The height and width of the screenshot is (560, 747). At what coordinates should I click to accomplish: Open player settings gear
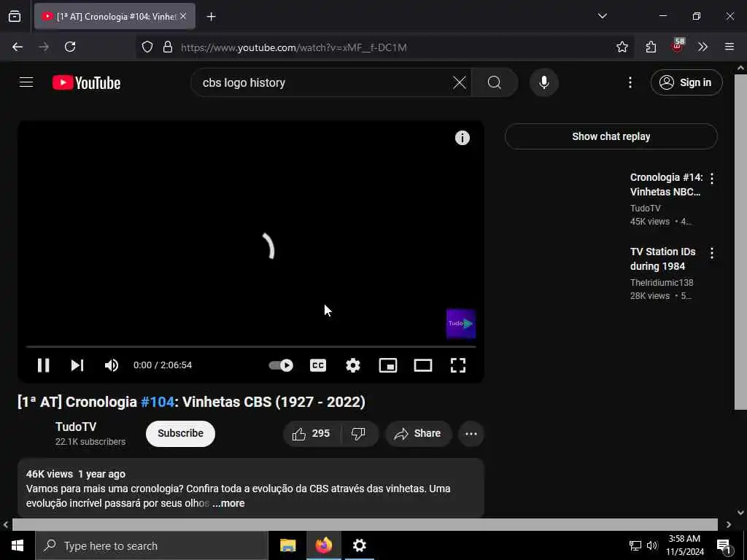353,365
